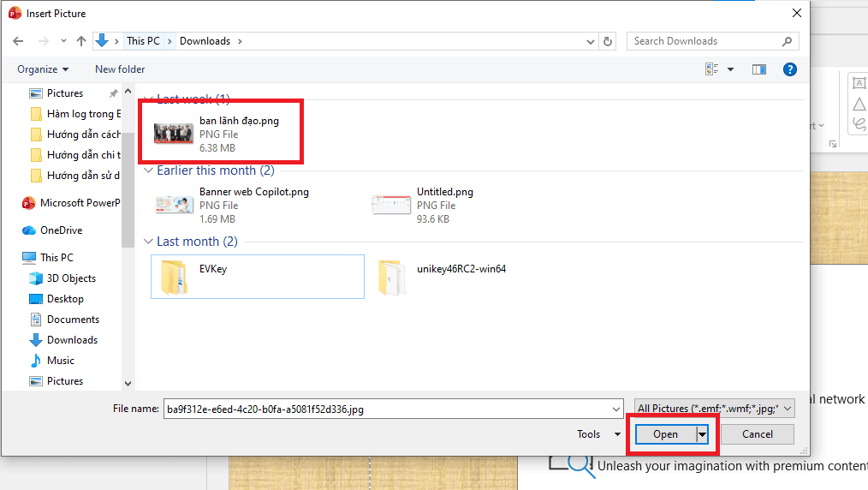Open the Hướng dẫn chi folder in sidebar
868x490 pixels.
75,155
